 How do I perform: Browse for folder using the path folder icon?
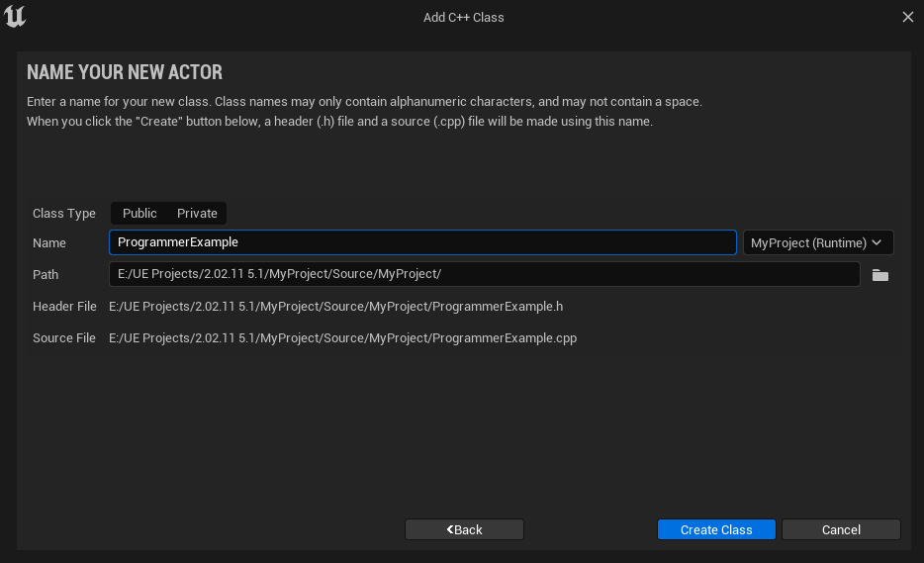pos(879,275)
